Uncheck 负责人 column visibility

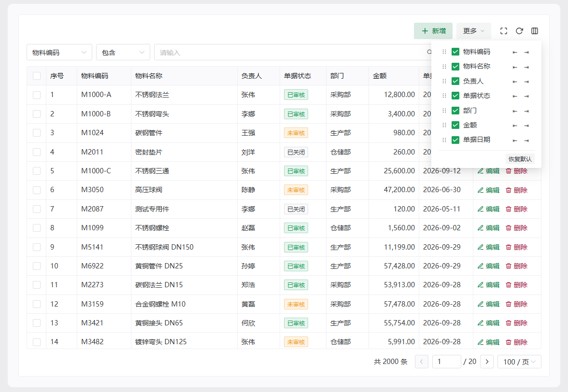click(455, 81)
